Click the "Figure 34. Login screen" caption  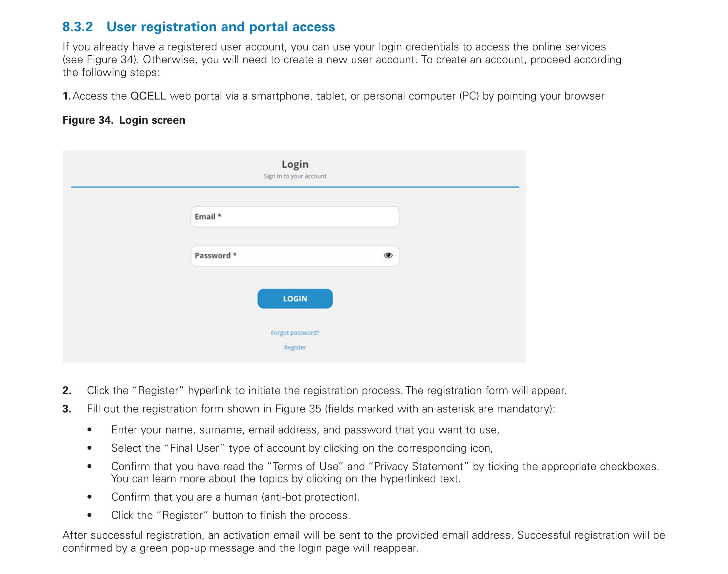click(x=124, y=120)
